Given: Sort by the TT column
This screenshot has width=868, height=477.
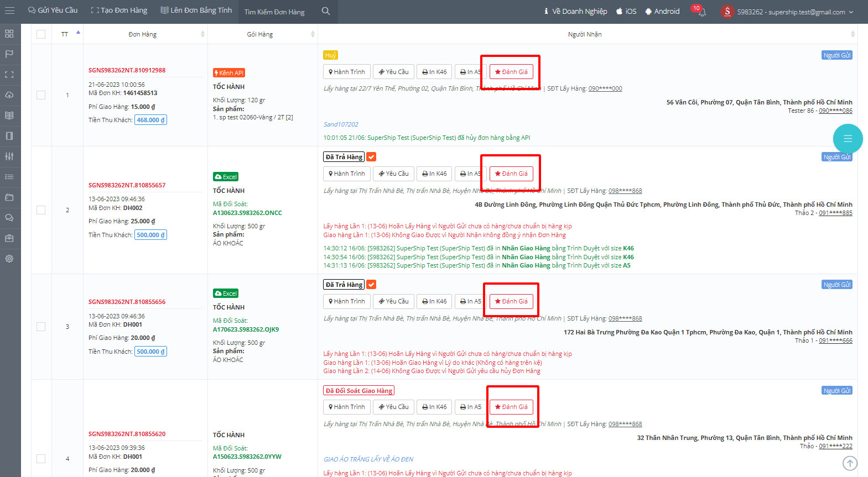Looking at the screenshot, I should [67, 34].
